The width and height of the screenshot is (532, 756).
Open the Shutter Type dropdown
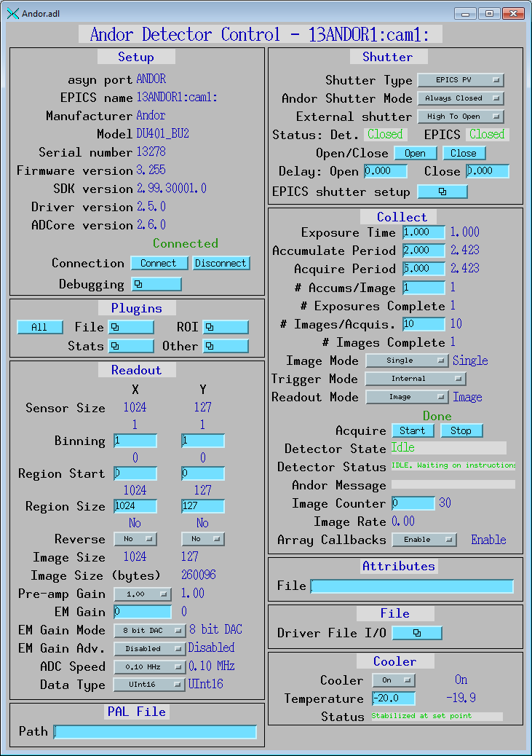tap(461, 80)
